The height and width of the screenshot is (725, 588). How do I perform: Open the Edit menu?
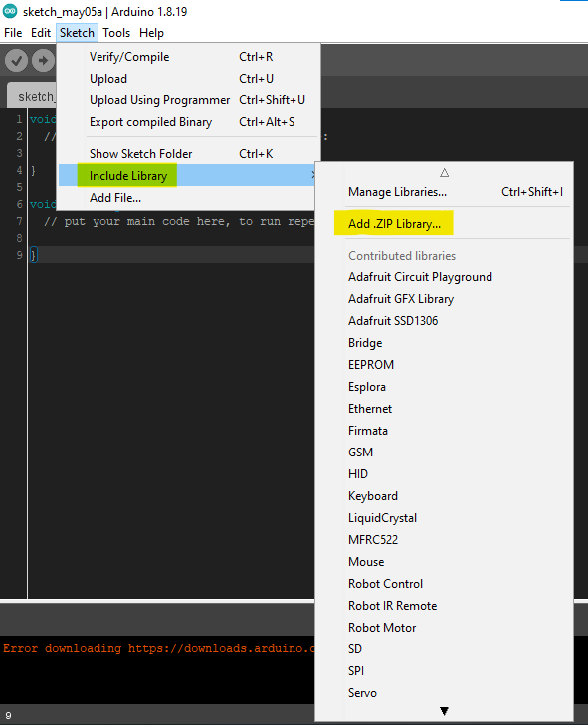[x=41, y=33]
